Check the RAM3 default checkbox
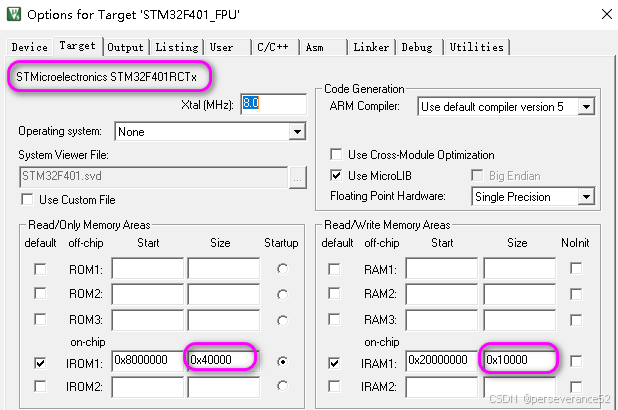The image size is (618, 410). 334,319
